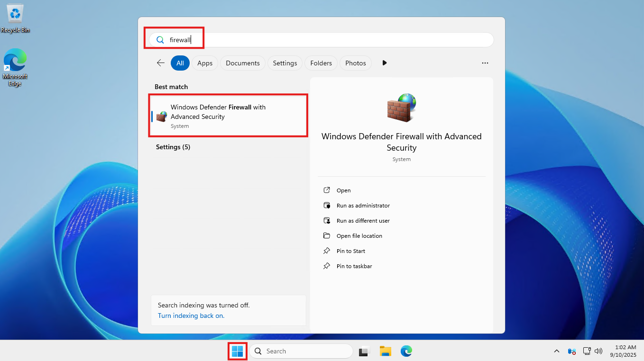Open Microsoft Edge from the taskbar
Screen dimensions: 644x361
click(x=406, y=351)
